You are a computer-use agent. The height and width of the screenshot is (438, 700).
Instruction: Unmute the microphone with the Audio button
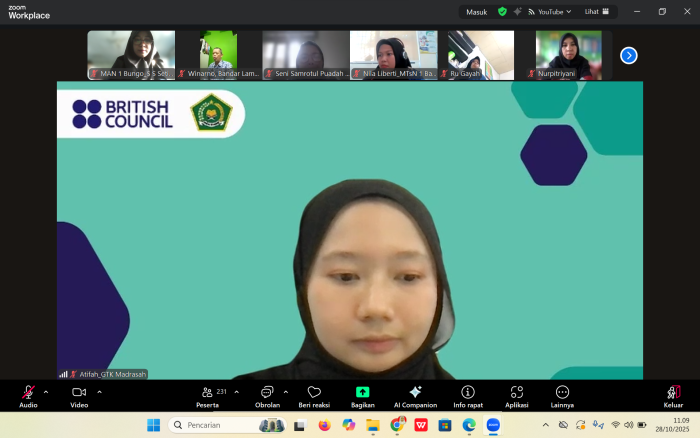click(x=28, y=396)
